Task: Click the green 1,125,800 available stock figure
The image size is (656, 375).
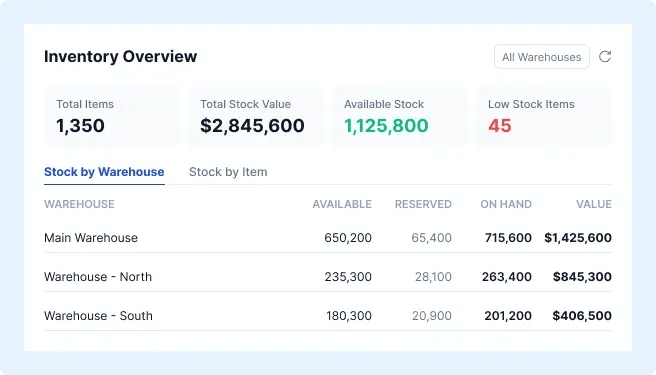Action: click(386, 126)
